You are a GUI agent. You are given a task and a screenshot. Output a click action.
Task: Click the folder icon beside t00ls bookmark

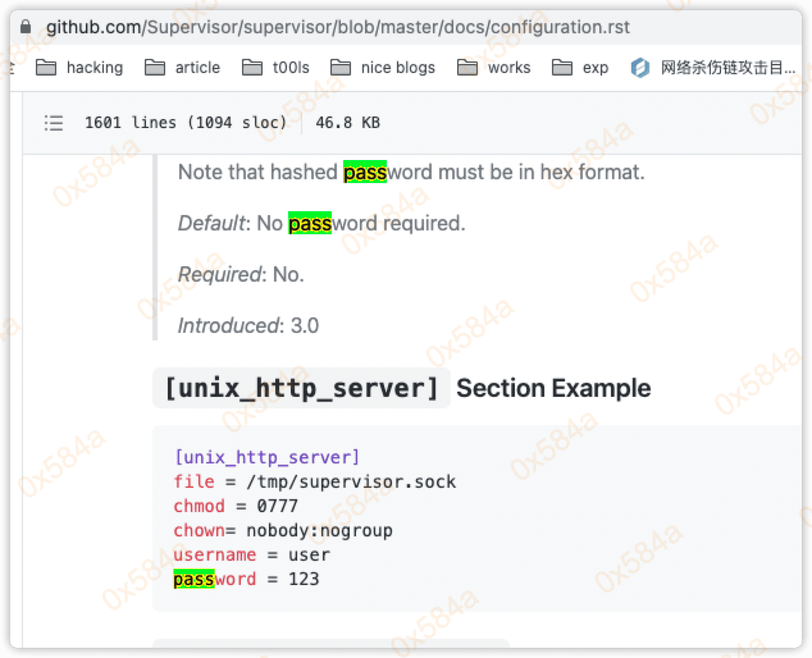tap(252, 67)
